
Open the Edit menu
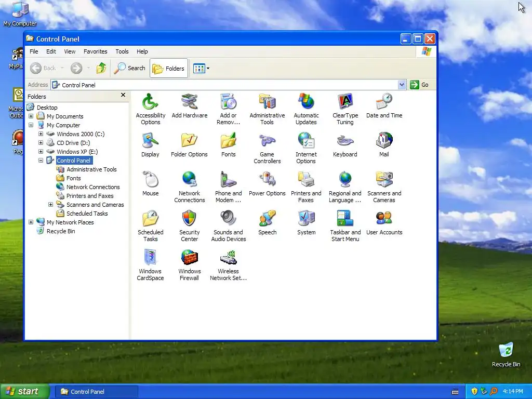[51, 51]
